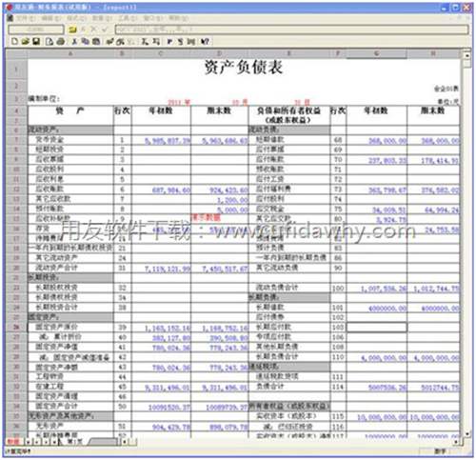Toggle the red 数据 state button at bottom-left
Screen dimensions: 476x460
pos(13,442)
